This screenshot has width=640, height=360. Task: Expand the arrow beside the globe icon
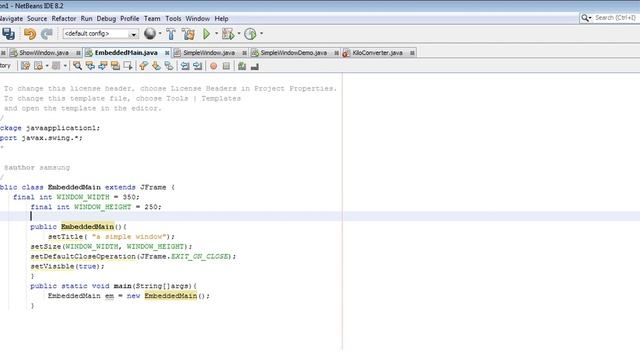click(x=160, y=33)
